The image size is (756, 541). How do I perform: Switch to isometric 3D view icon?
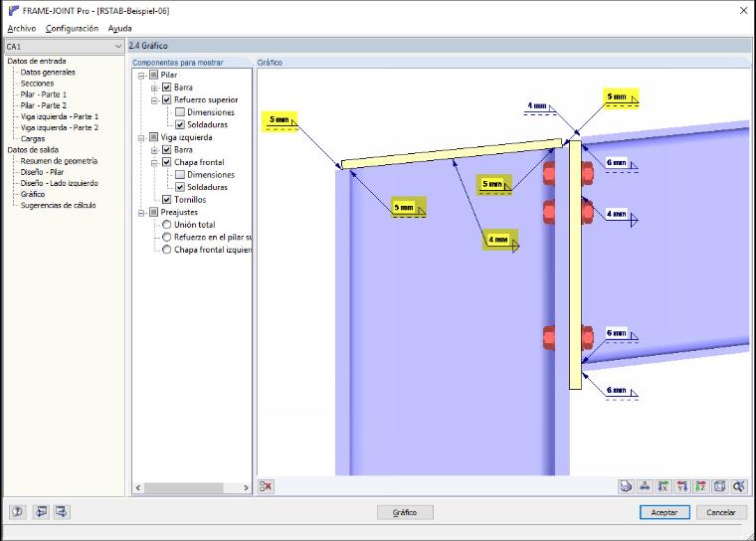tap(720, 486)
